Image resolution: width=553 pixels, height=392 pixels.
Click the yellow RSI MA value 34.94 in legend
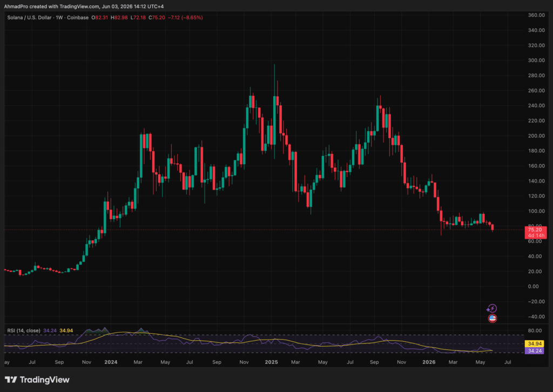point(66,330)
